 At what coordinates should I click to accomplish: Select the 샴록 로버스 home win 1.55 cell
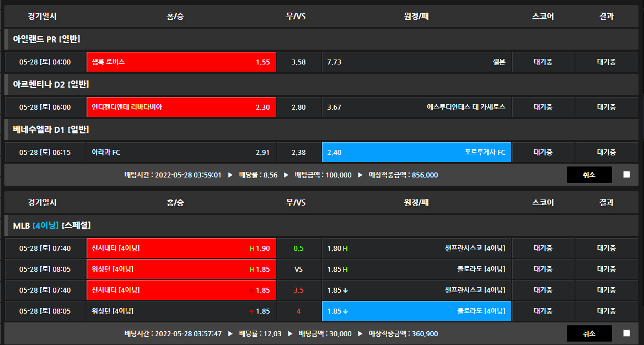click(181, 62)
